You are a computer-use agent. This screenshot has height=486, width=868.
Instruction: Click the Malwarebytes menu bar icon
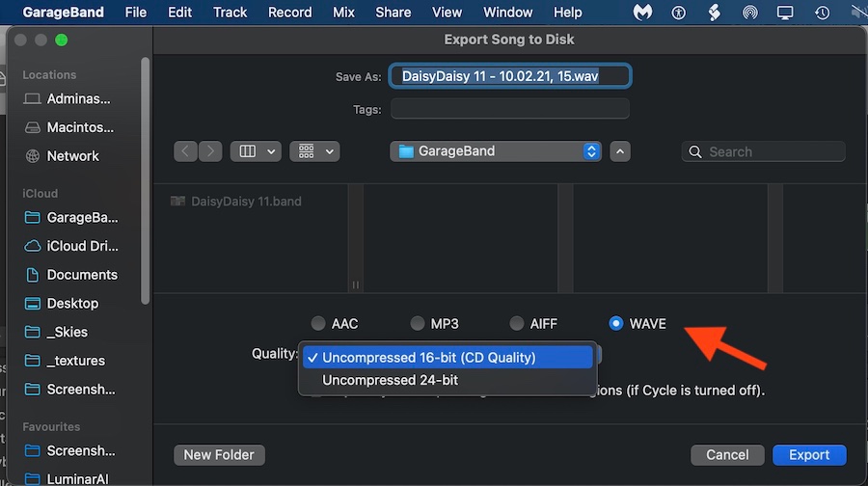pyautogui.click(x=643, y=13)
